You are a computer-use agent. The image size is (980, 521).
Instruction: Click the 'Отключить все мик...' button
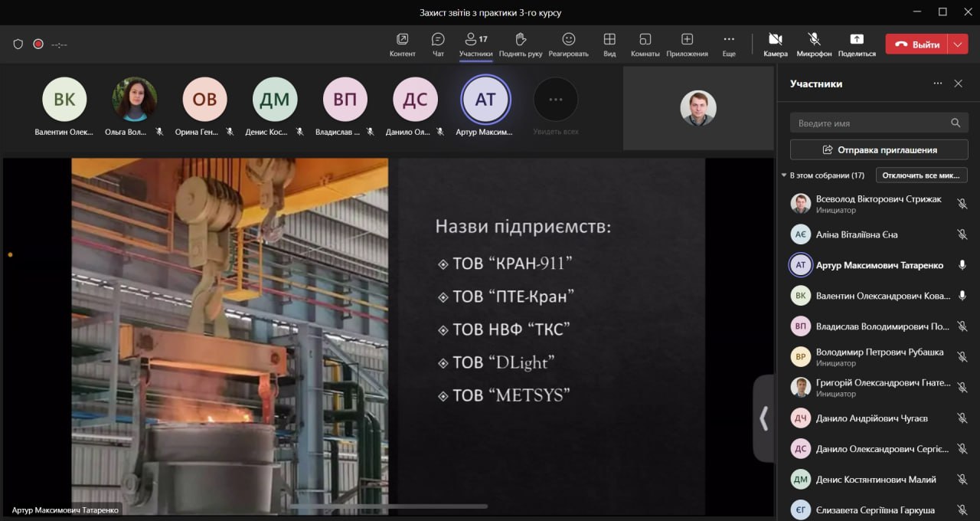[x=921, y=175]
